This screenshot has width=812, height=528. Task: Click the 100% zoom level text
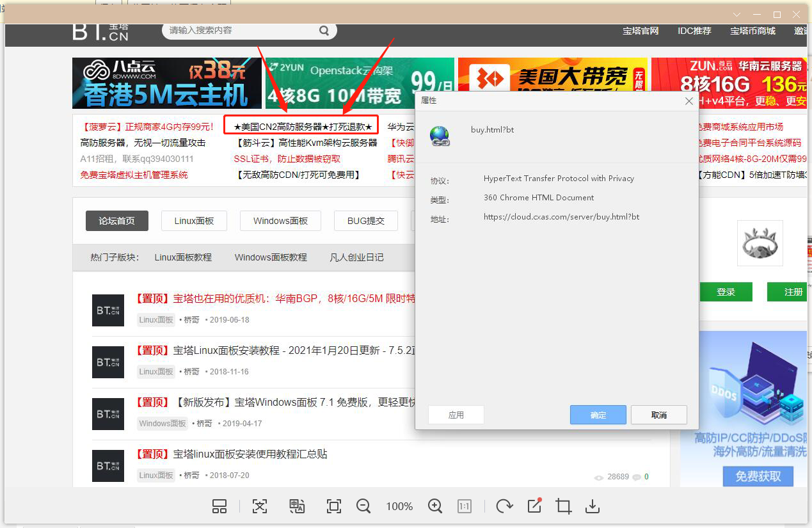point(399,506)
